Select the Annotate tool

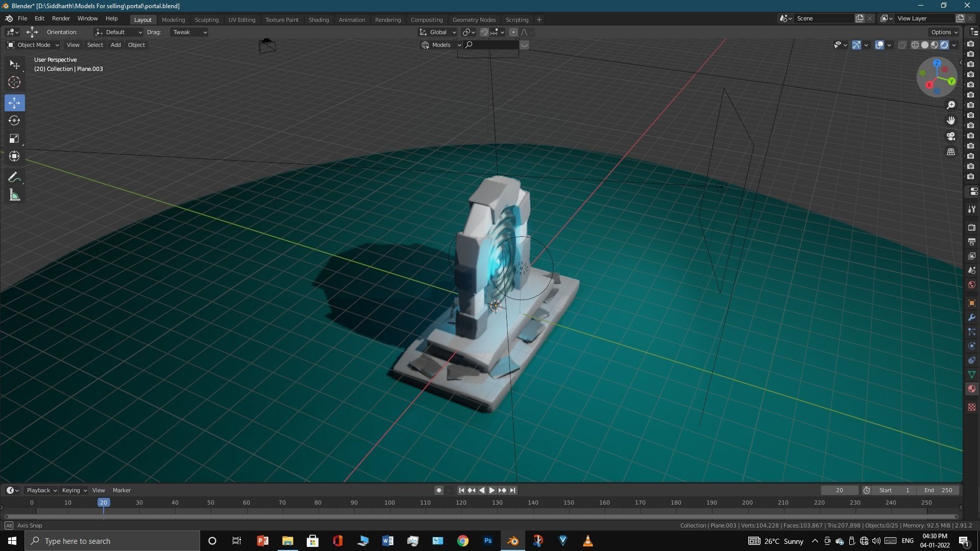14,178
